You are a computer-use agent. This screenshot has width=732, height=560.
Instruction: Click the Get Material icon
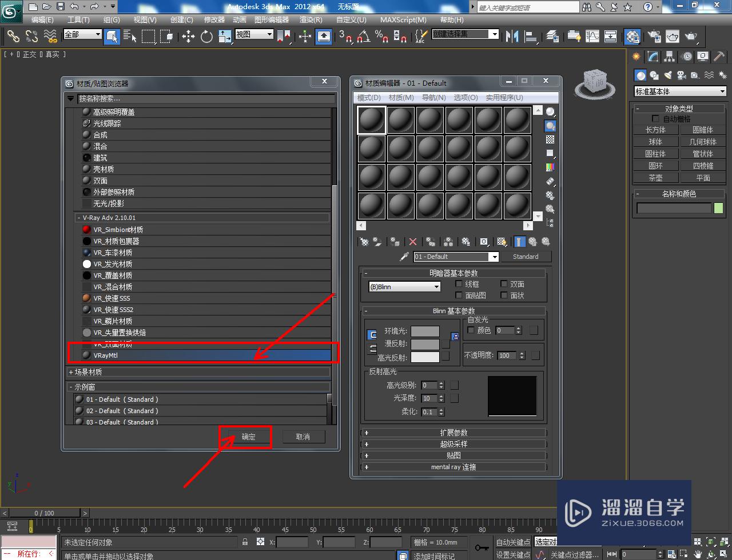[363, 242]
